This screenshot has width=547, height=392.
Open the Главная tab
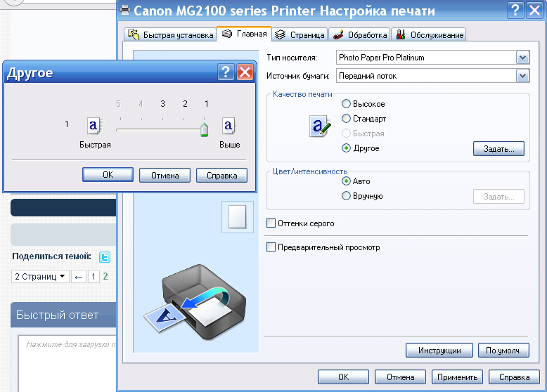click(x=244, y=34)
